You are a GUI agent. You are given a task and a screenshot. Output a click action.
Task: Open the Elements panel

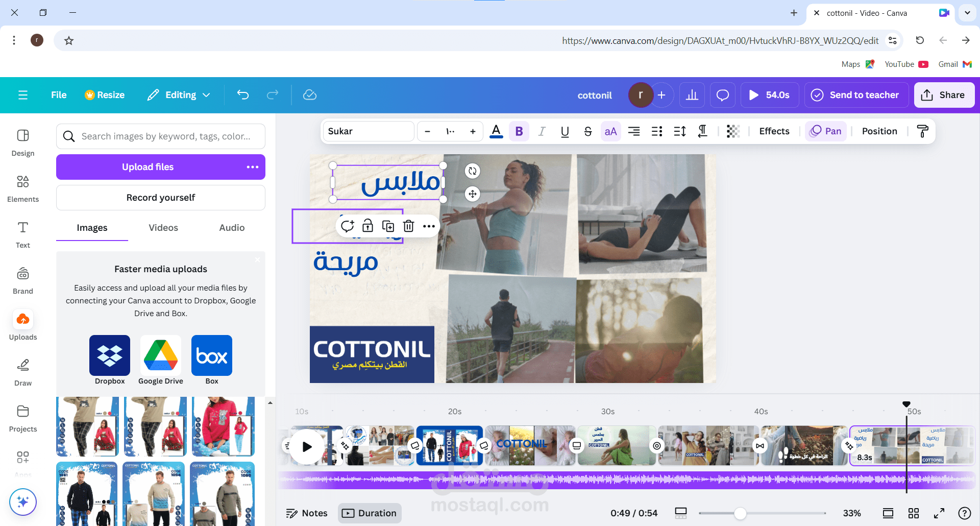(x=23, y=189)
